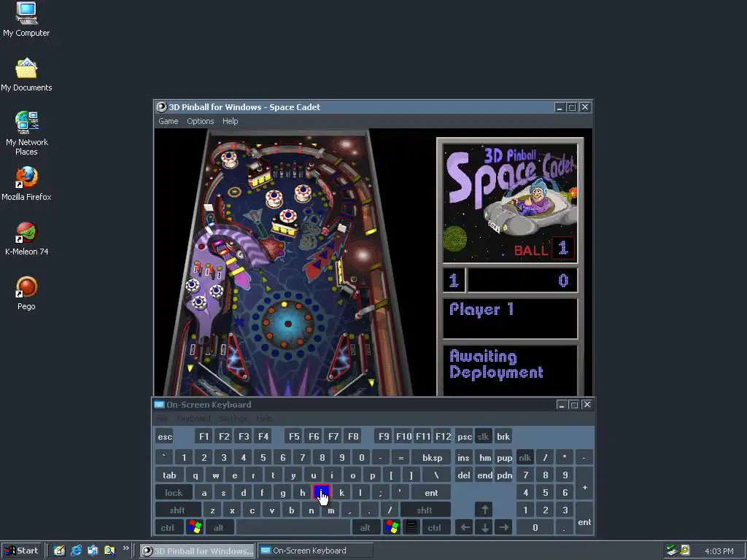
Task: Toggle the left ctrl key
Action: click(168, 528)
